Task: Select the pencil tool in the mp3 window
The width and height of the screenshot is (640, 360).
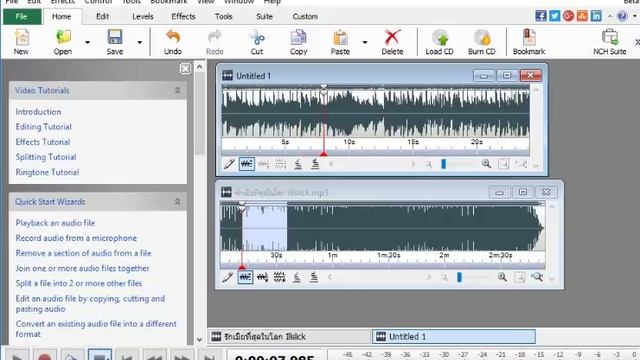Action: click(228, 278)
